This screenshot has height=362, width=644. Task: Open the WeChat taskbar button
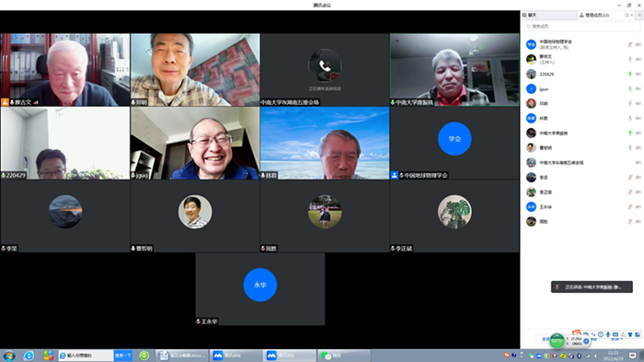point(344,356)
